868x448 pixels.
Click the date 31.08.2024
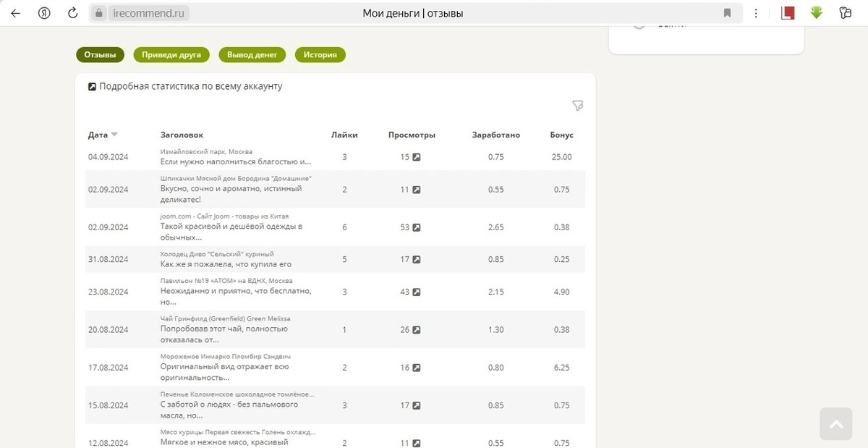coord(108,259)
